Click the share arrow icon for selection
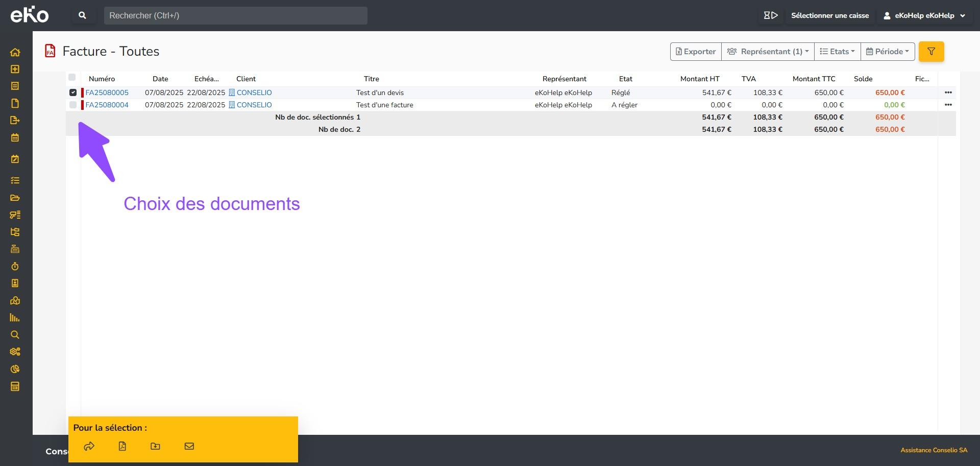 (x=89, y=446)
